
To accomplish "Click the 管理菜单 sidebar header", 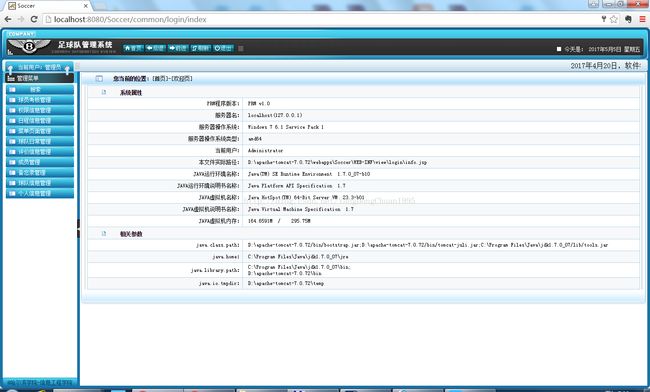I will tap(40, 78).
